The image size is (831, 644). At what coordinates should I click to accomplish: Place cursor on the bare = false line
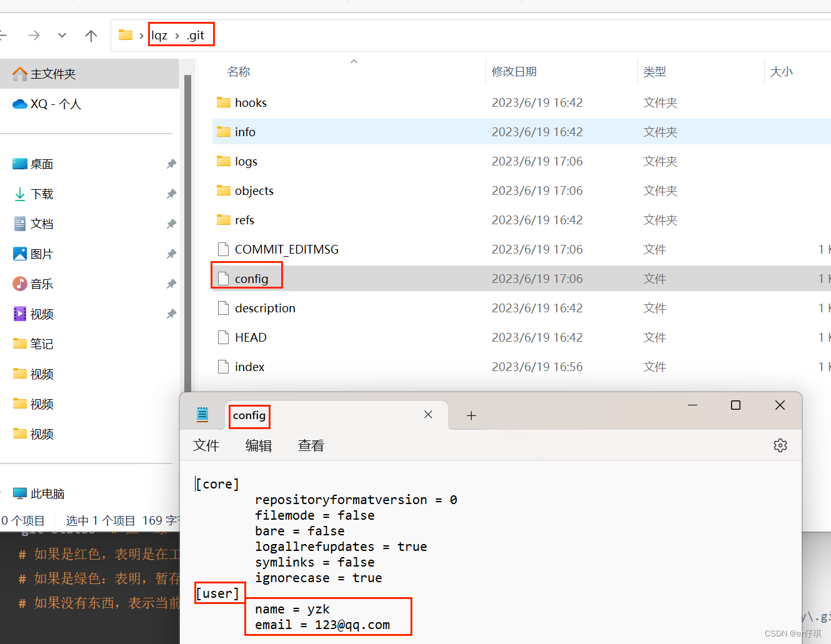300,531
